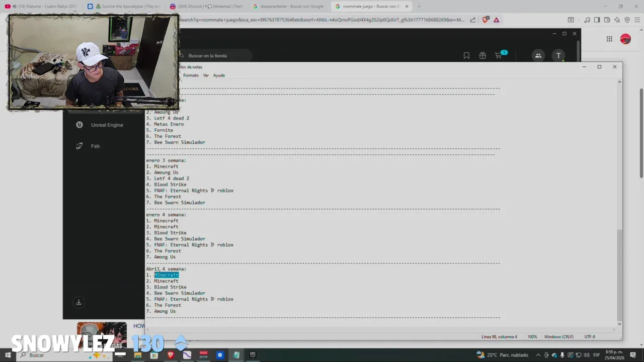This screenshot has width=644, height=362.
Task: Open the Leo AI sparkle icon
Action: (617, 20)
